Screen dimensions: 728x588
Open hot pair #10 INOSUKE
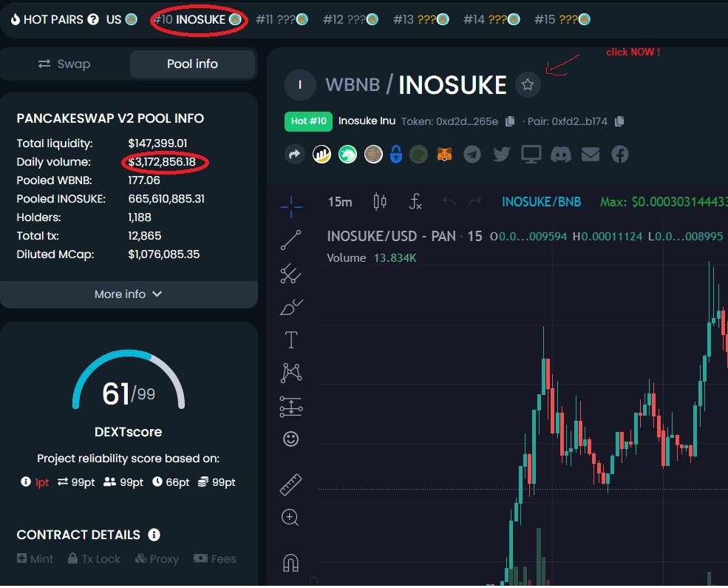click(x=197, y=19)
